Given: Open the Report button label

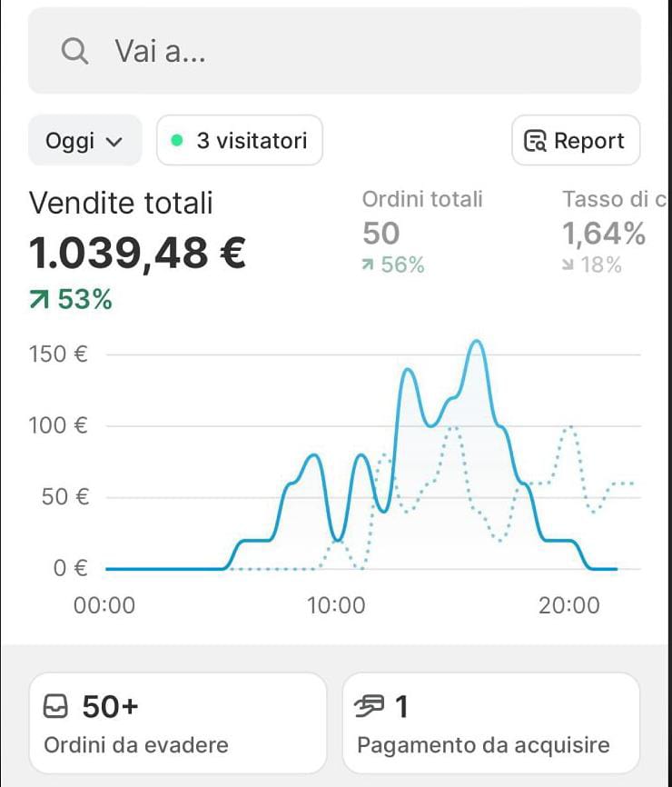Looking at the screenshot, I should [x=588, y=141].
